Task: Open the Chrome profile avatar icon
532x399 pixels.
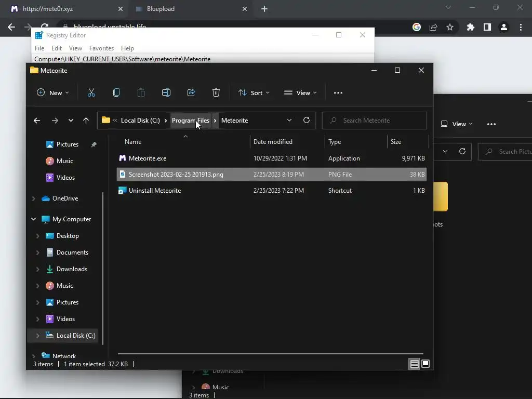Action: 504,27
